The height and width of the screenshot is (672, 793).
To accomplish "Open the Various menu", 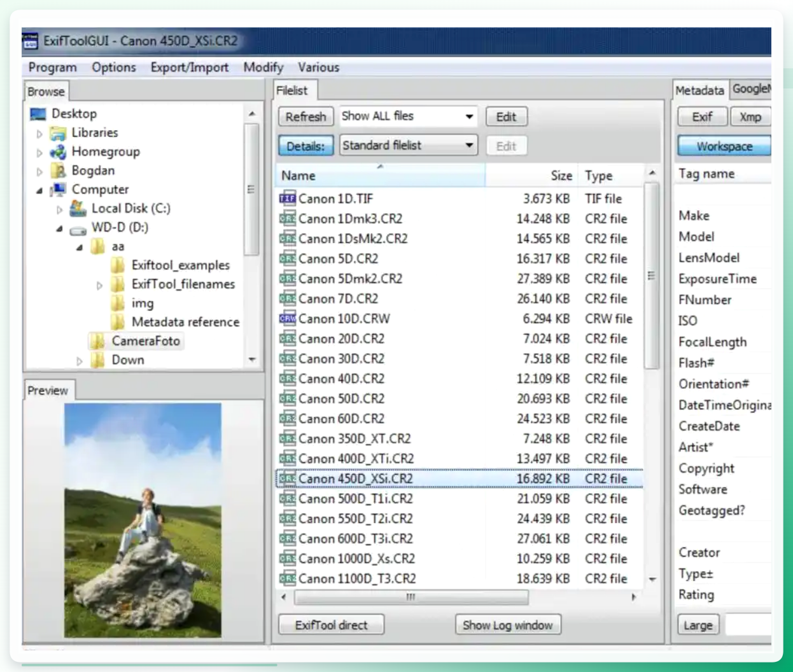I will pos(318,67).
